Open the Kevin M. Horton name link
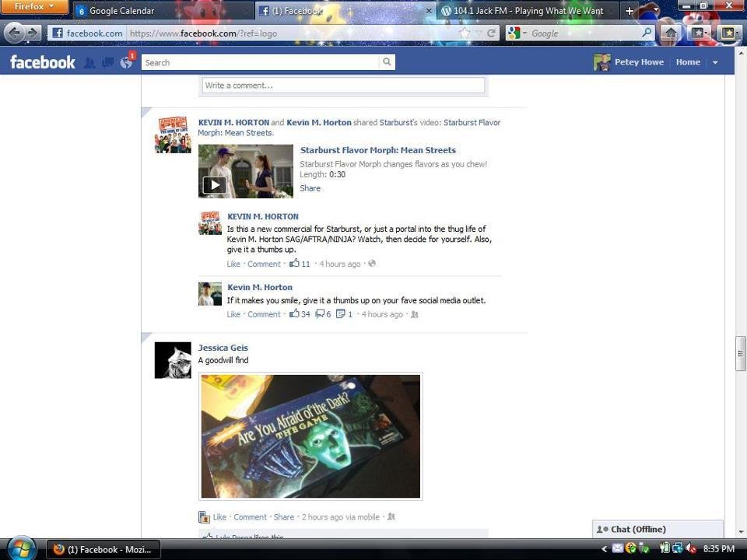Image resolution: width=747 pixels, height=560 pixels. point(260,287)
